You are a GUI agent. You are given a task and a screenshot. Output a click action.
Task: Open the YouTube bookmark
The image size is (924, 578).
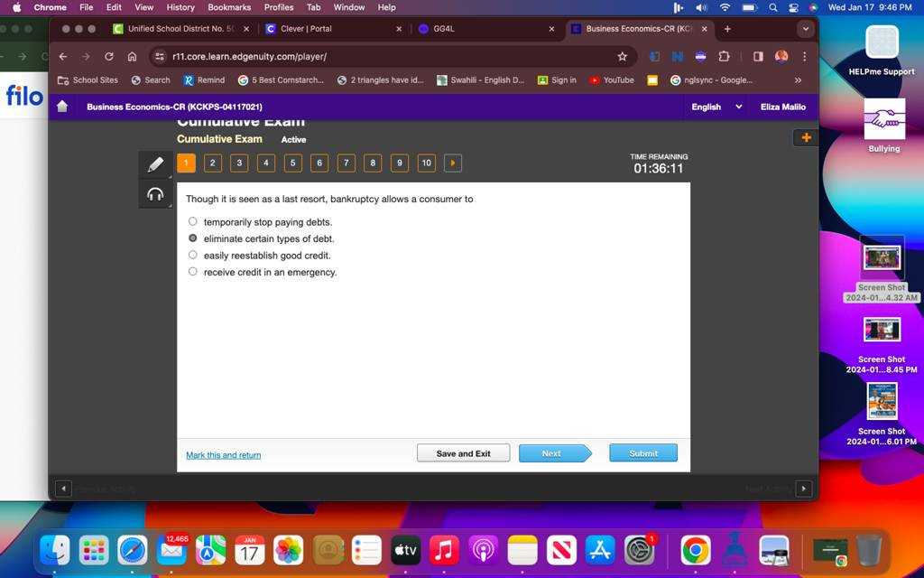[612, 80]
